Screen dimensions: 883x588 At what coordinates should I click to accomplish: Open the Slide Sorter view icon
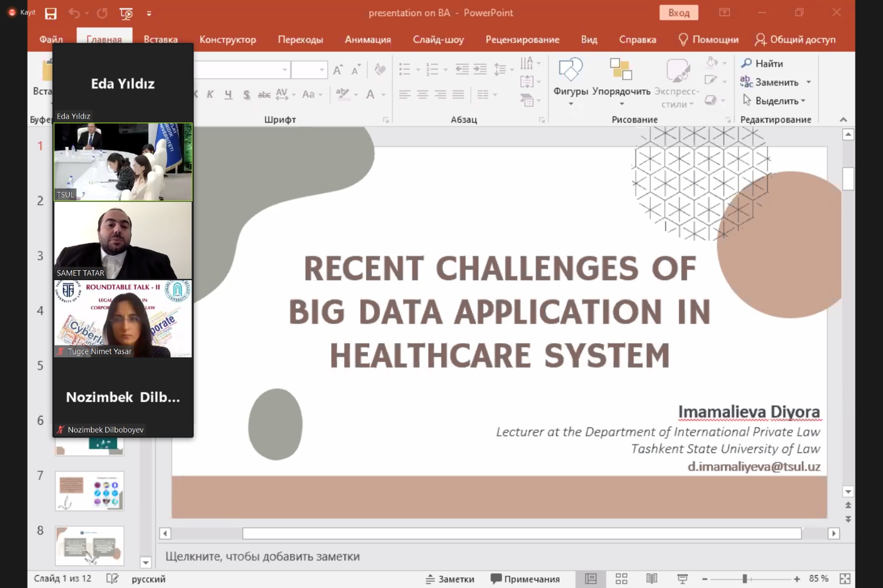coord(621,579)
